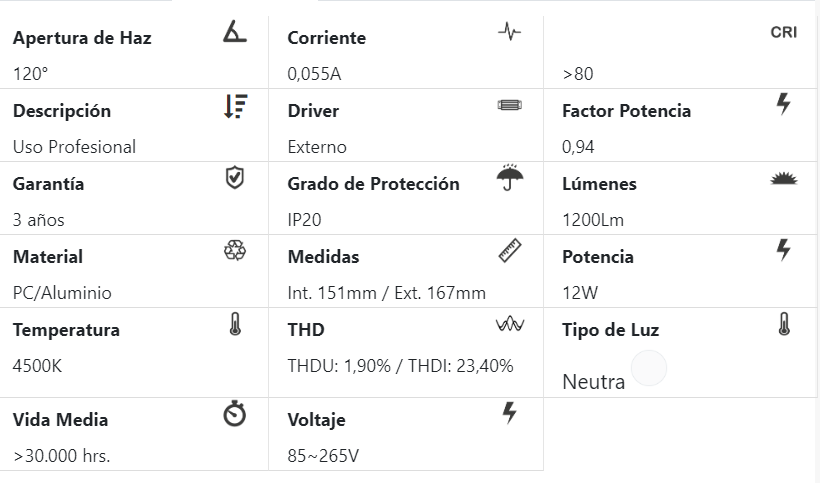Click the Tipo de Luz thermometer icon
Image resolution: width=820 pixels, height=483 pixels.
pos(784,324)
